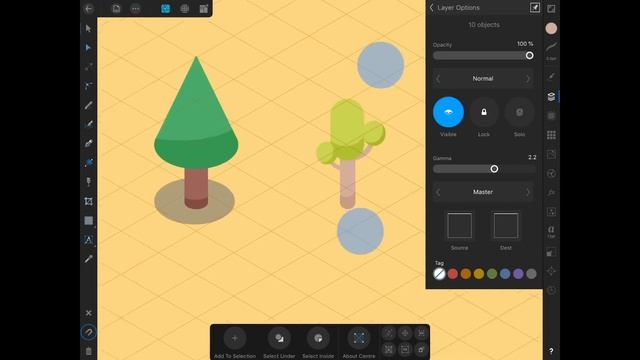640x360 pixels.
Task: Switch to Designer persona
Action: [x=165, y=9]
